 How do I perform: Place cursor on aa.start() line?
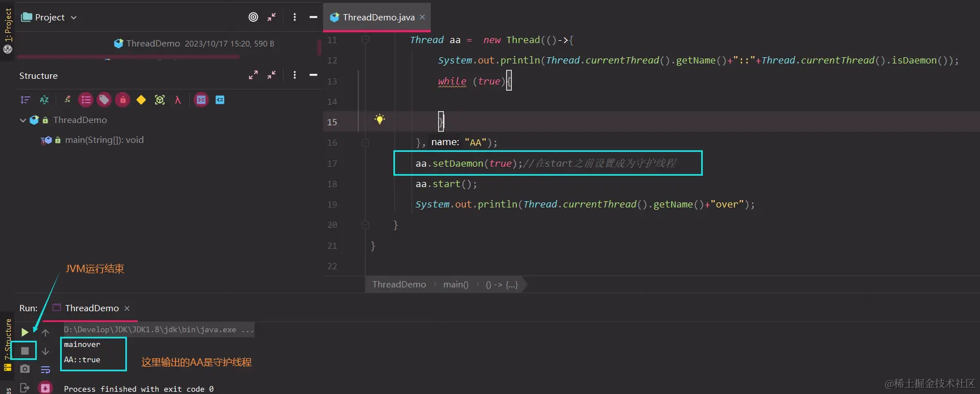coord(446,184)
